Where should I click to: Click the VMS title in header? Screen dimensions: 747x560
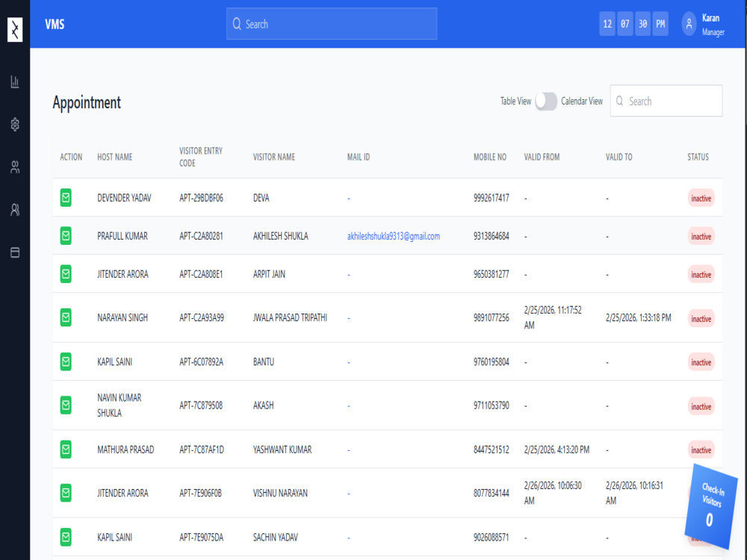[55, 25]
